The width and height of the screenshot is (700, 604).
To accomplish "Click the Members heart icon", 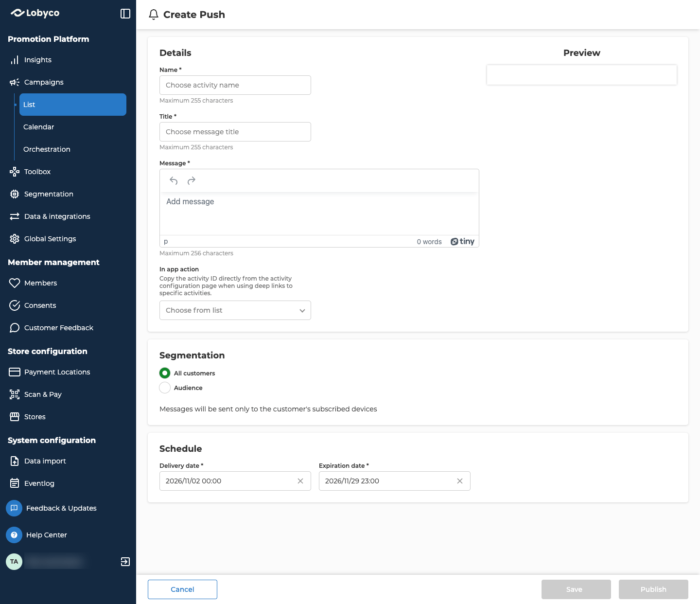I will point(15,283).
